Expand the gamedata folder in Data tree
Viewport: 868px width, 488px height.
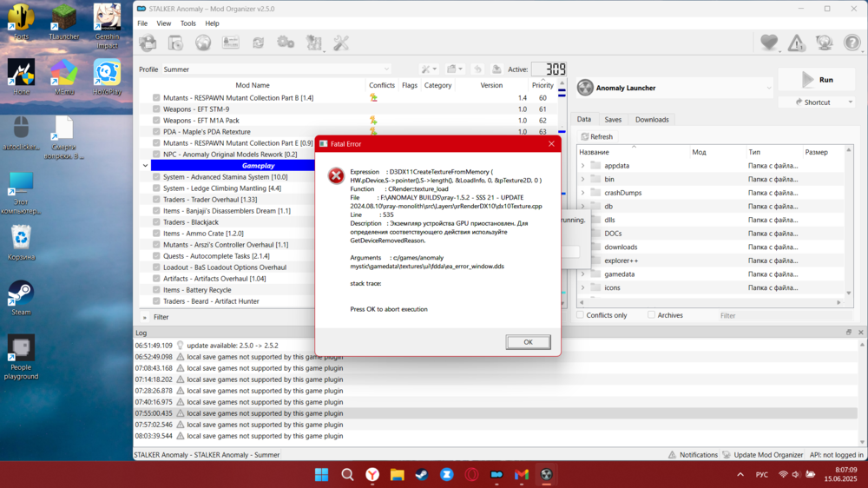[x=582, y=274]
